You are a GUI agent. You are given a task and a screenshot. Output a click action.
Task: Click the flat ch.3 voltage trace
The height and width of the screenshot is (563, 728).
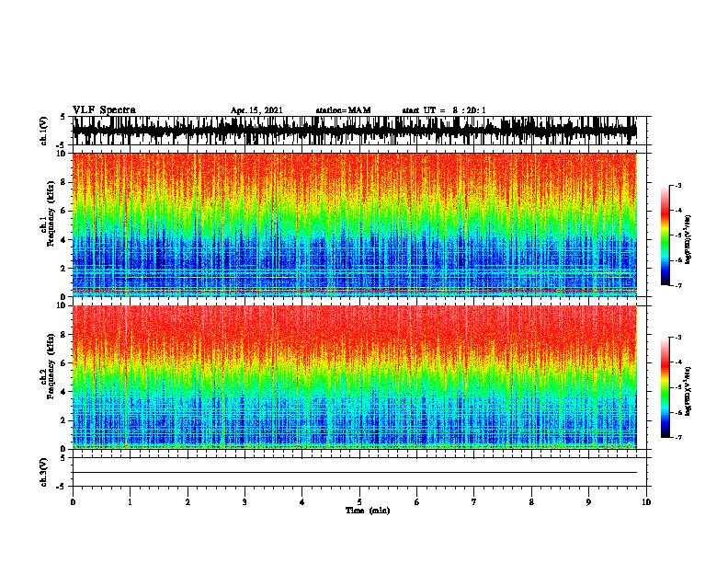pyautogui.click(x=355, y=473)
